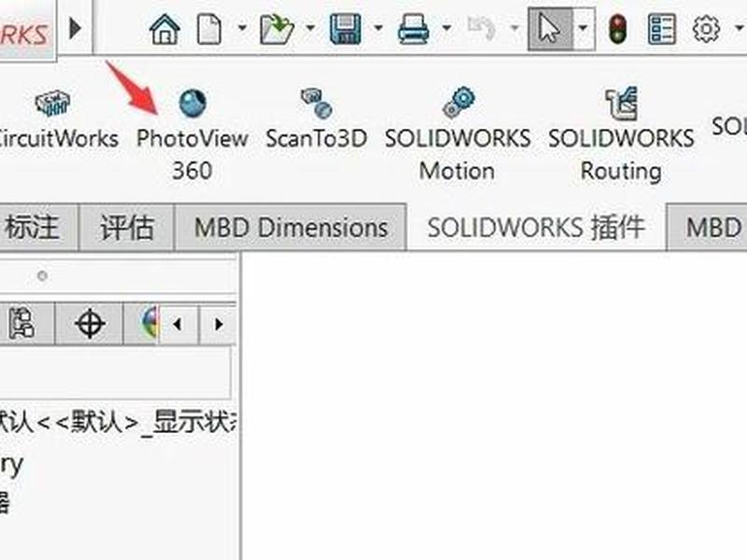Open a file using the Open folder icon

click(276, 29)
